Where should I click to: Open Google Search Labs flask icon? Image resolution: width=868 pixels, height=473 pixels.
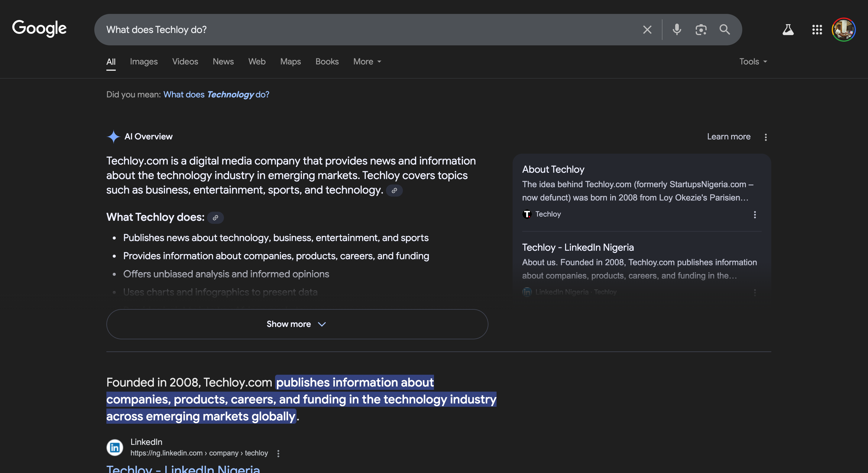[x=788, y=30]
